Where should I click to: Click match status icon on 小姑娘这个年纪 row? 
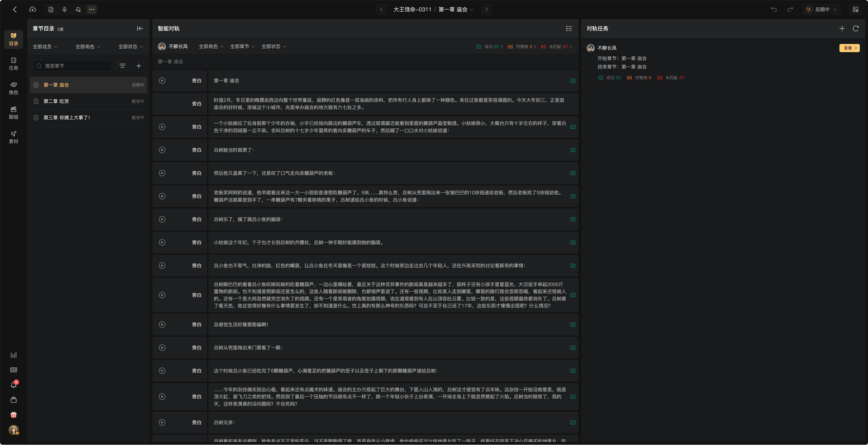click(573, 243)
